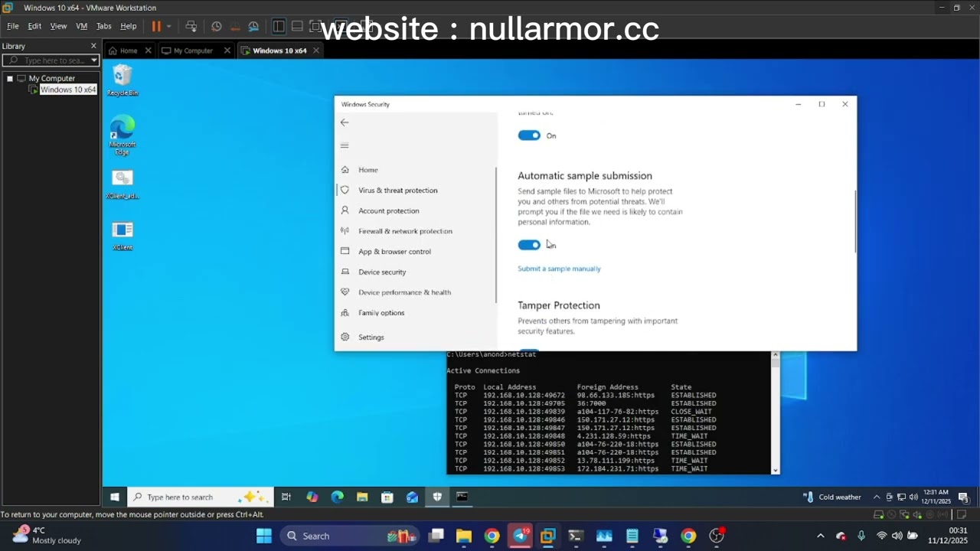Click the take snapshot toolbar icon
Image resolution: width=980 pixels, height=551 pixels.
pyautogui.click(x=217, y=26)
